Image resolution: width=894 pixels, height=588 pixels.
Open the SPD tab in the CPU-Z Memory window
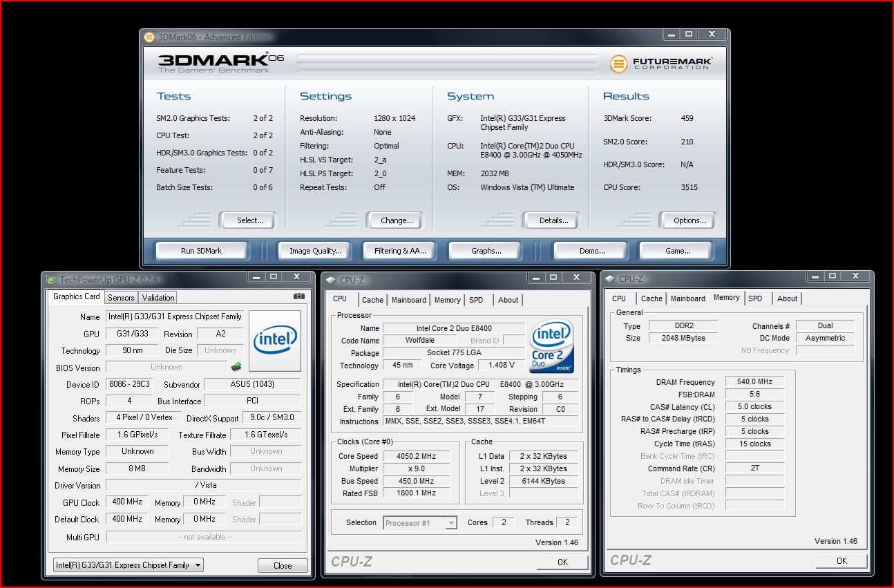(x=755, y=298)
